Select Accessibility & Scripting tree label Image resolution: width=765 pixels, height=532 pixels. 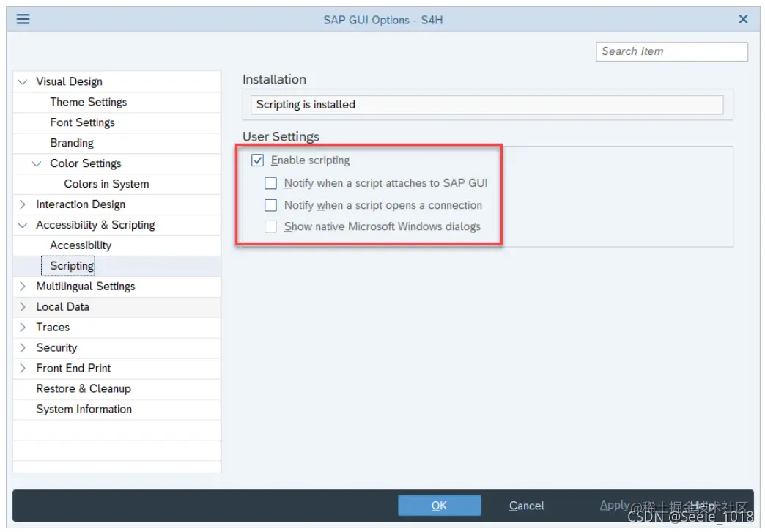pos(95,225)
